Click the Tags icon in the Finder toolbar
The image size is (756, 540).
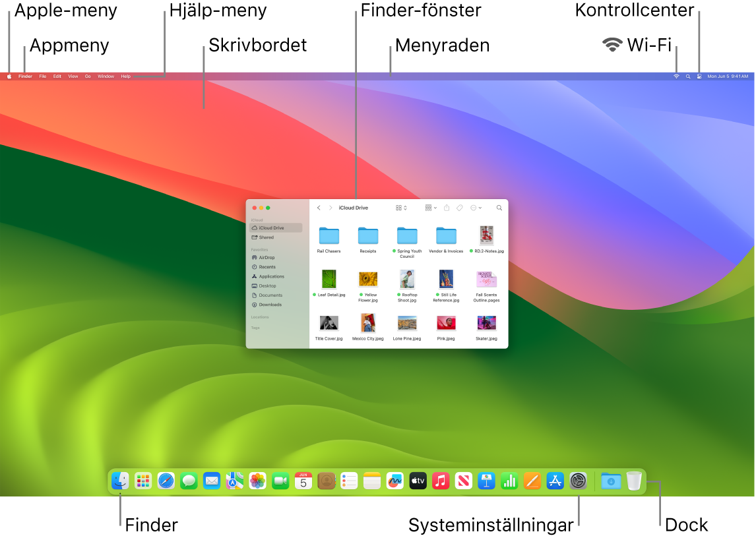coord(460,208)
